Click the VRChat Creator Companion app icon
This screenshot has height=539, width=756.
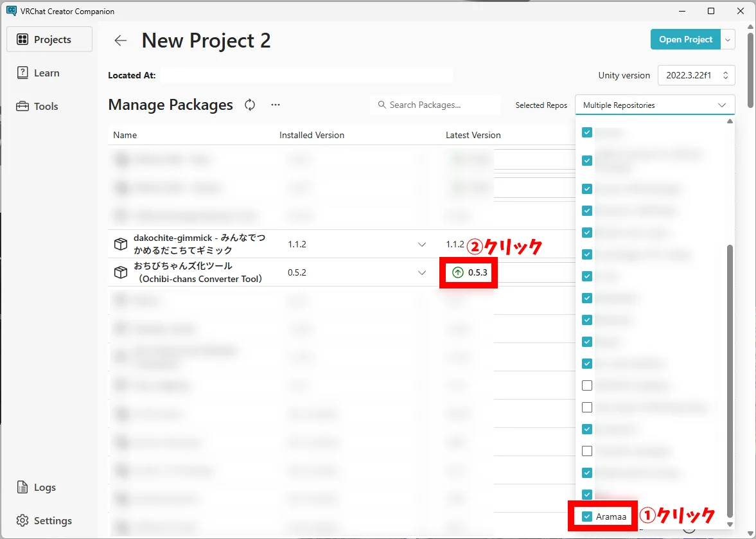coord(11,11)
